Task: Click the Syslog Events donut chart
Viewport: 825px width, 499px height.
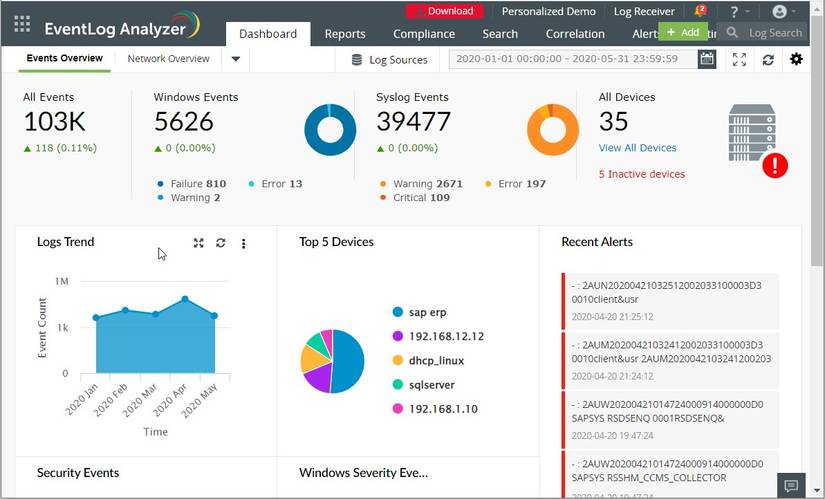Action: pos(552,129)
